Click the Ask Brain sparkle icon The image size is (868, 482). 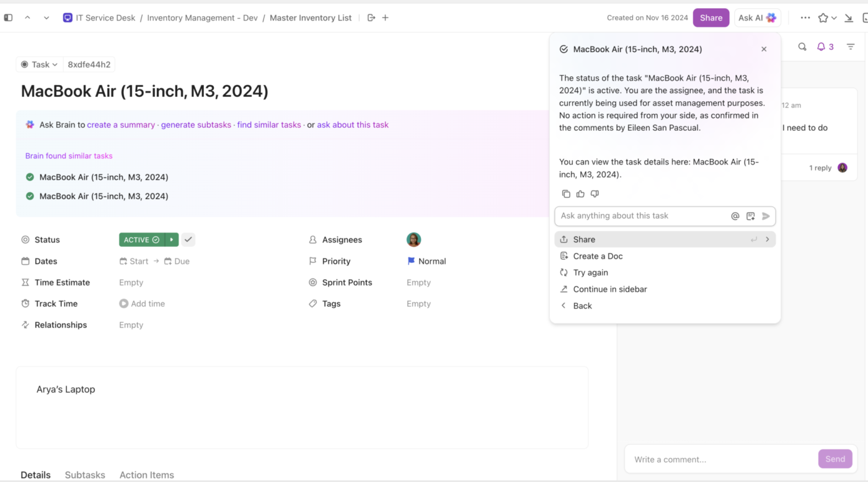(x=30, y=125)
